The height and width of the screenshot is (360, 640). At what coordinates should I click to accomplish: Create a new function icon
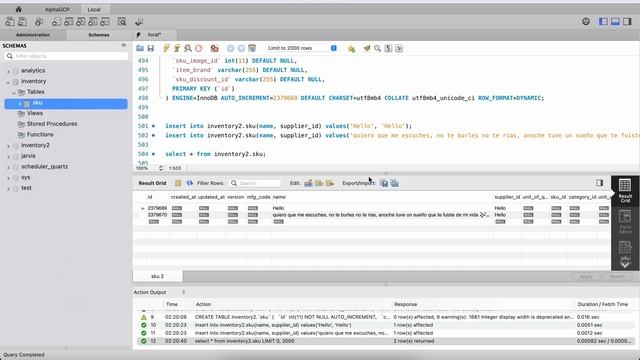pyautogui.click(x=105, y=22)
